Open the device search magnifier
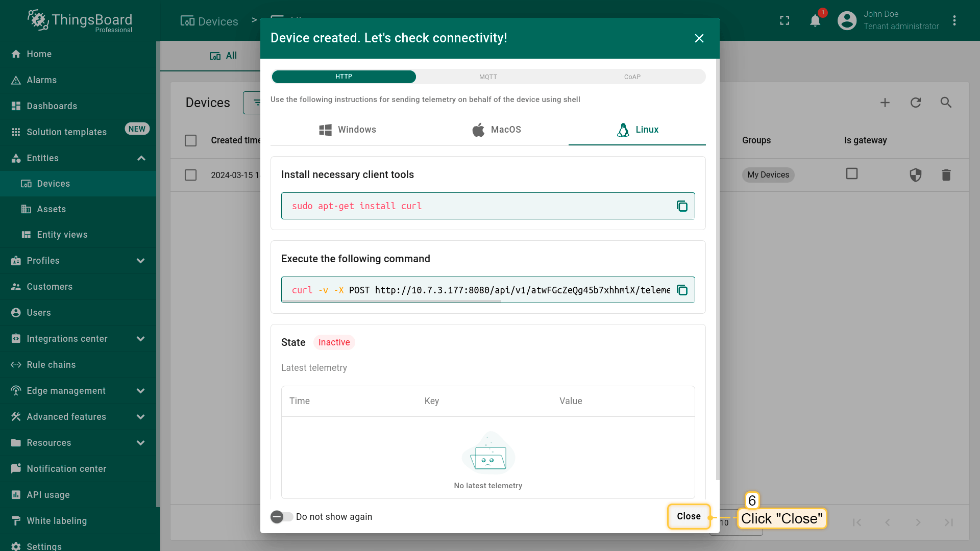Screen dimensions: 980x551 coord(946,103)
